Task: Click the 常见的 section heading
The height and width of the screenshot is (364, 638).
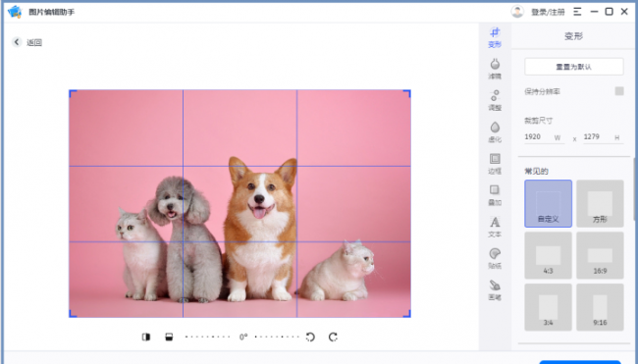Action: point(536,172)
